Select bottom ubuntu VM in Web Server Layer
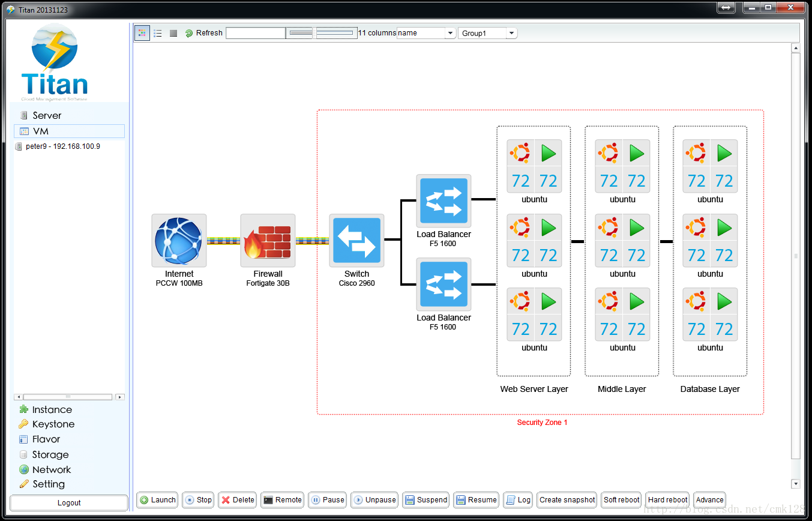 [534, 315]
